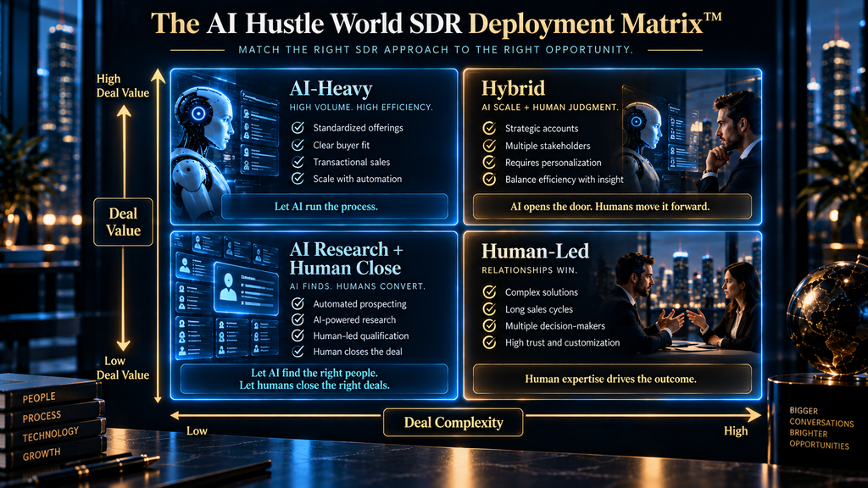Click 'HIGH VOLUME. HIGH EFFICIENCY.' subtitle

pos(361,108)
